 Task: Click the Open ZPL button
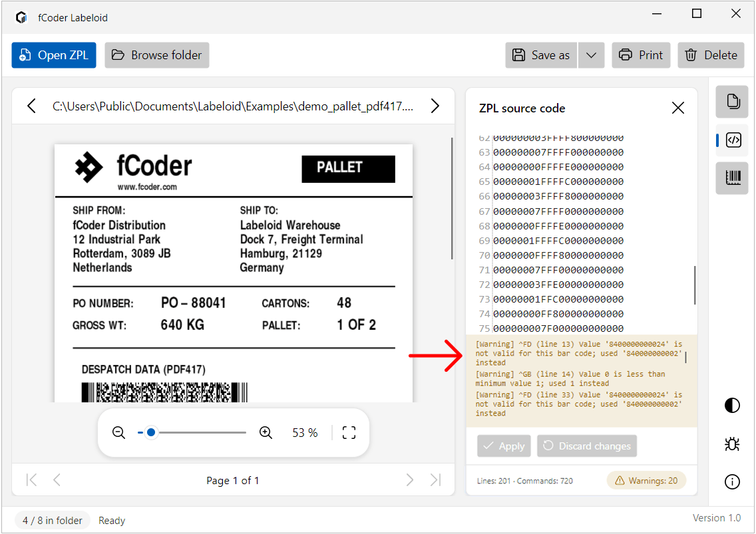[53, 55]
